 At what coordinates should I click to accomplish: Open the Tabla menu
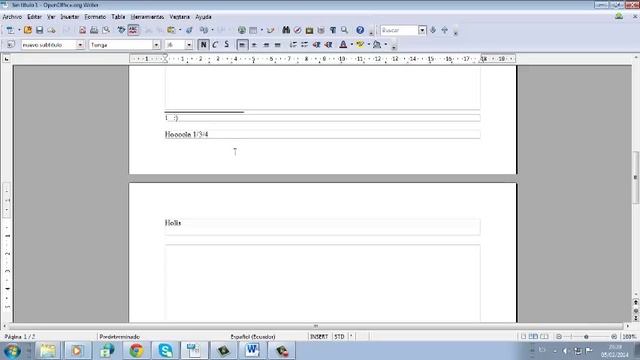pos(118,17)
